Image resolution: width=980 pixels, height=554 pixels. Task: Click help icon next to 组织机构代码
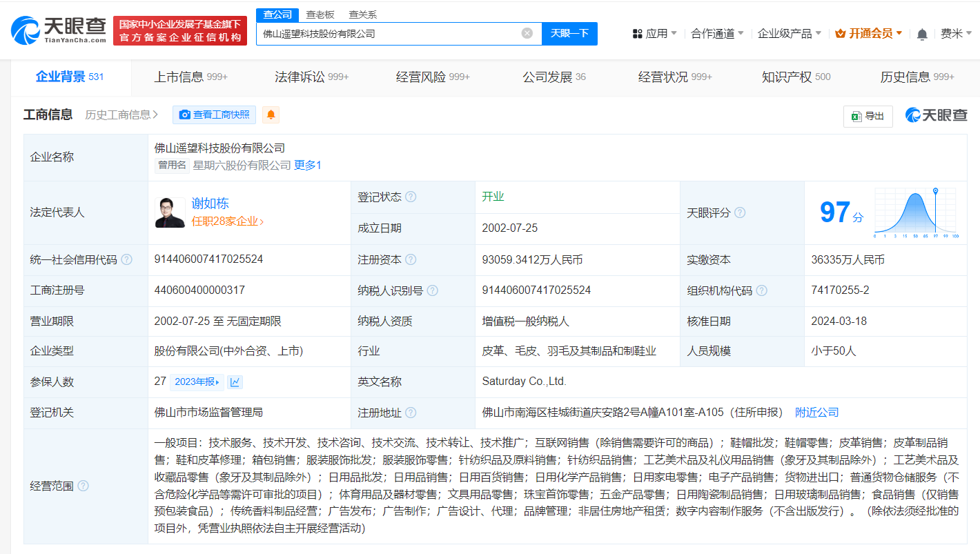pyautogui.click(x=762, y=290)
